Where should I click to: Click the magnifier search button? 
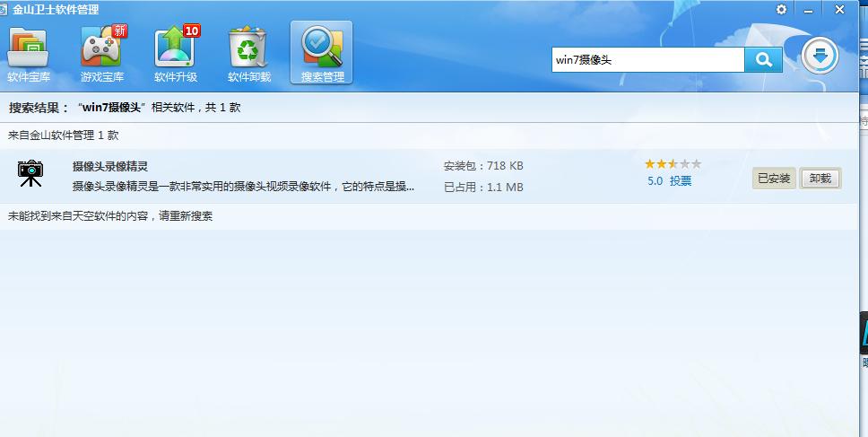point(763,60)
